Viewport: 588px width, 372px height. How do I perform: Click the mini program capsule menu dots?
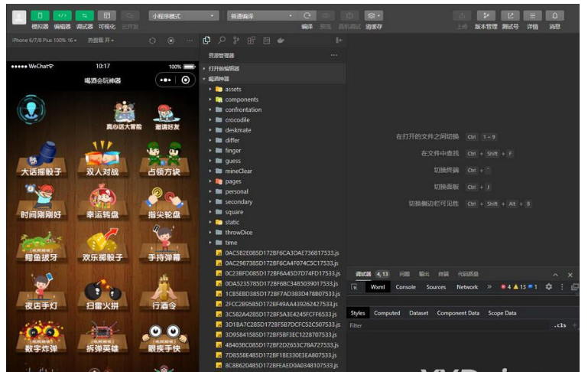[166, 80]
